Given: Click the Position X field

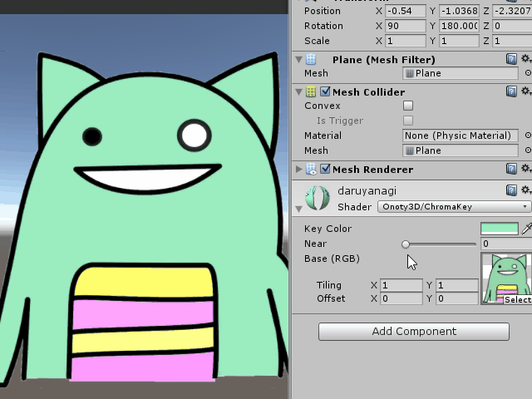Looking at the screenshot, I should tap(406, 11).
